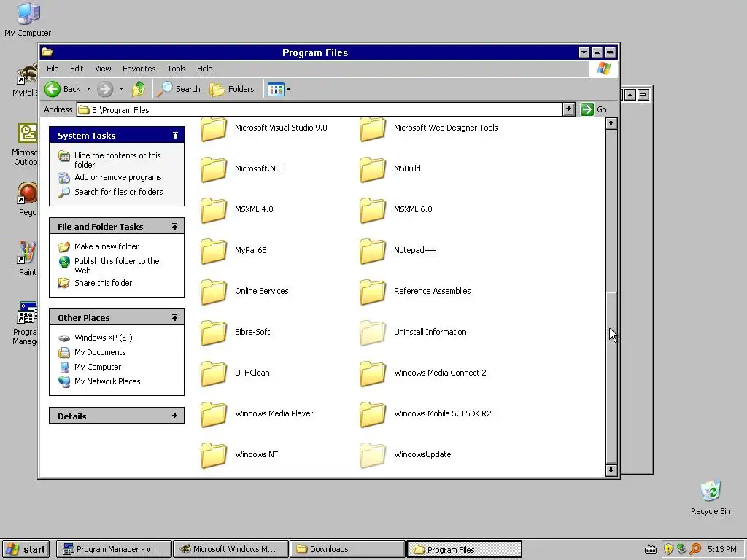The image size is (747, 560).
Task: Switch to Program Manager taskbar button
Action: (x=114, y=550)
